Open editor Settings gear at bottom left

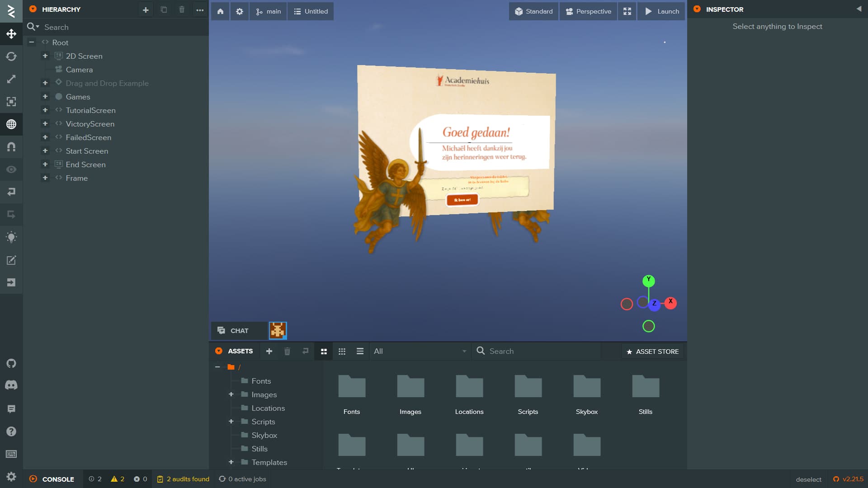pos(11,477)
